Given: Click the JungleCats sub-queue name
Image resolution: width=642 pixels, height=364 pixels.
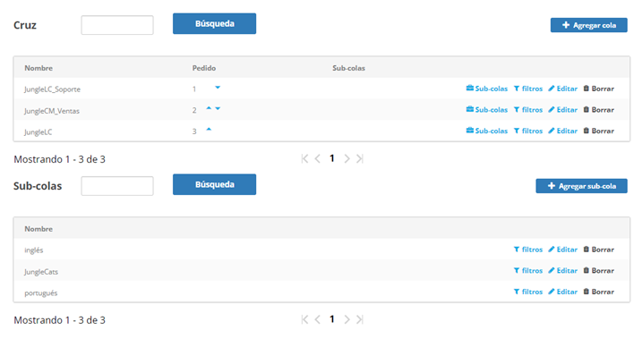Looking at the screenshot, I should (x=41, y=272).
